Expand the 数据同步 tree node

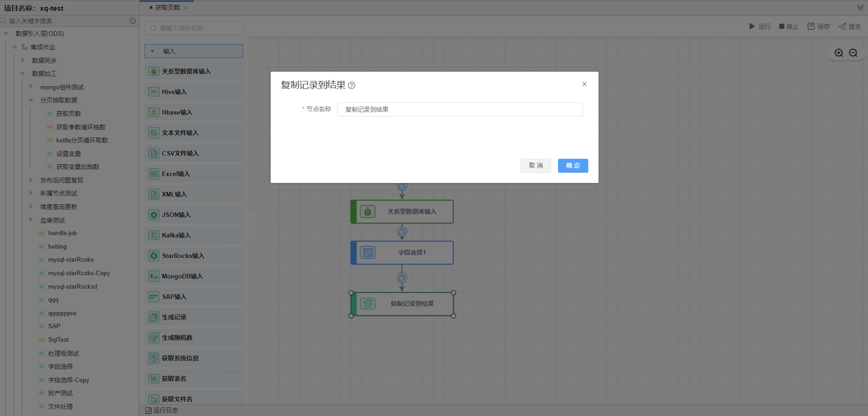point(23,60)
